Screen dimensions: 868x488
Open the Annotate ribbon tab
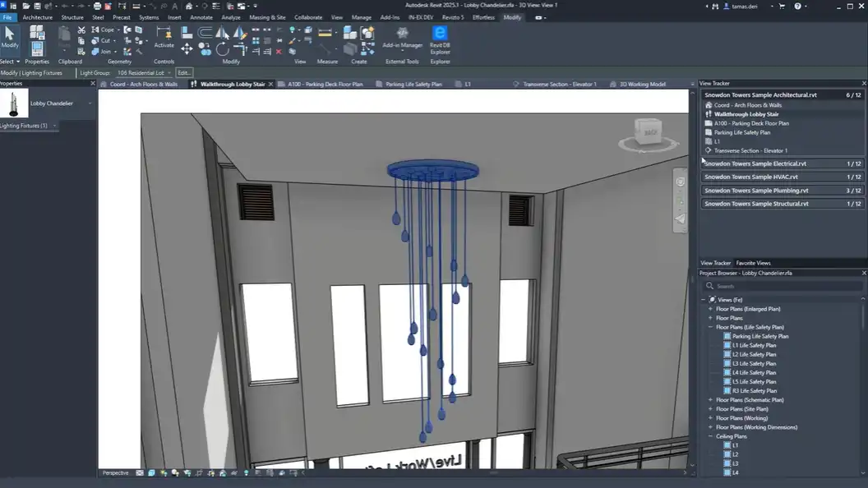point(201,17)
